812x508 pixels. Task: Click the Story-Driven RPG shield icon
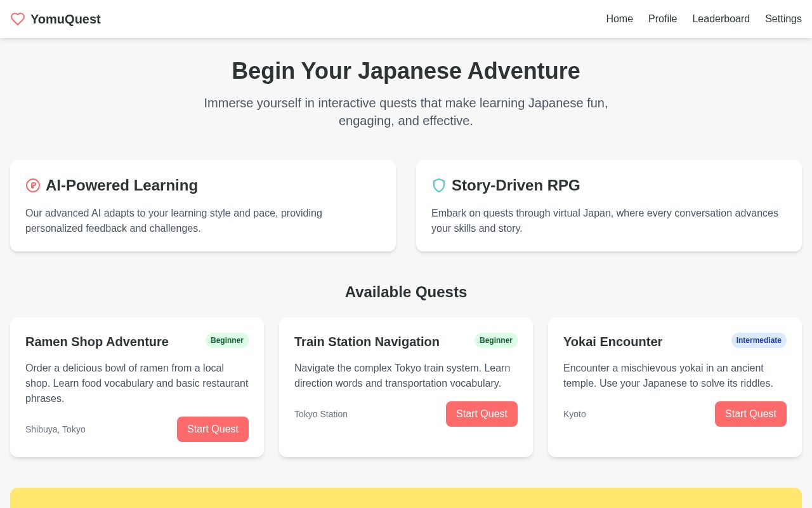click(439, 185)
